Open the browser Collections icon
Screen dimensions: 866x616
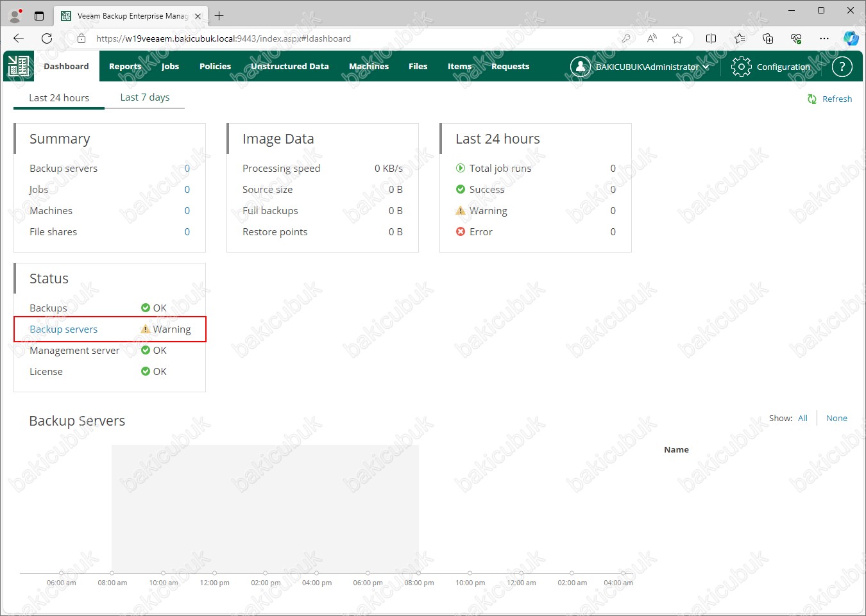pyautogui.click(x=768, y=38)
